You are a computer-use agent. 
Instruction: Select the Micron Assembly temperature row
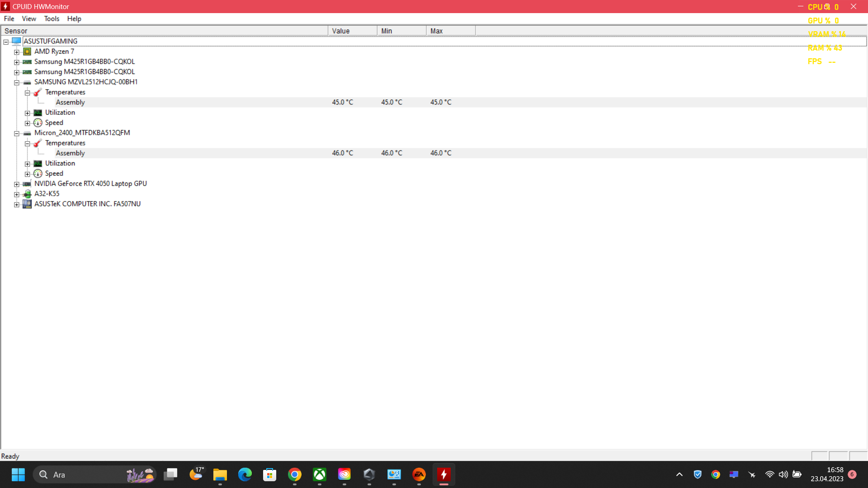[x=71, y=153]
